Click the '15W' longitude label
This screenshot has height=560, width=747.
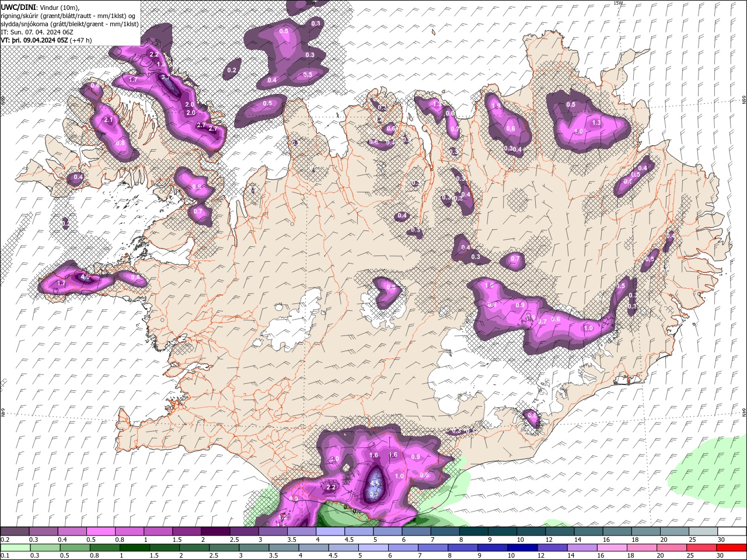tap(619, 3)
